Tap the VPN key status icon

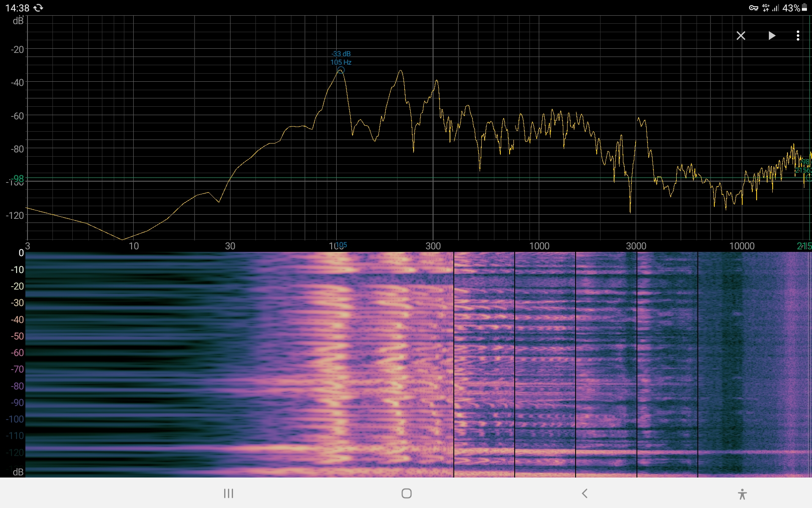pyautogui.click(x=753, y=8)
